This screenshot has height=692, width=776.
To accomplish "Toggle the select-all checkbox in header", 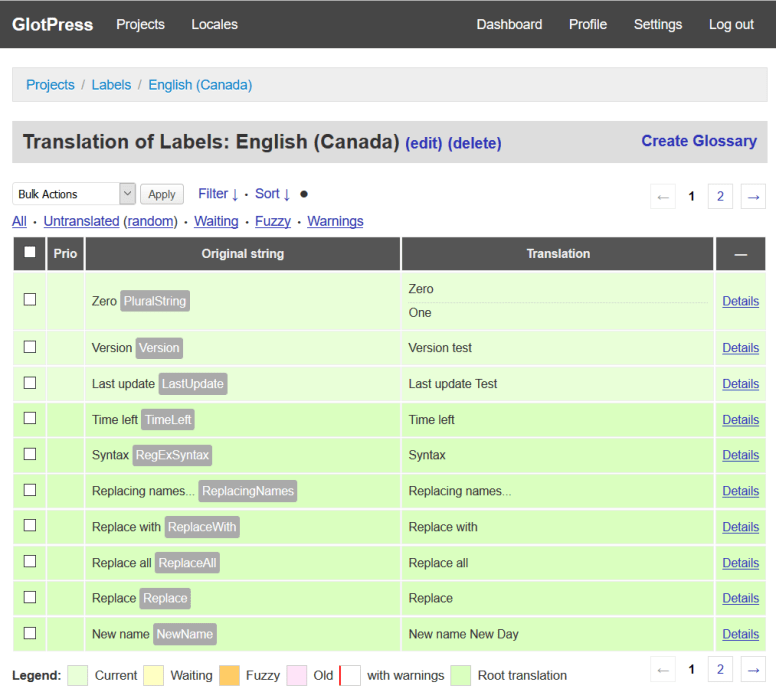I will (x=30, y=253).
